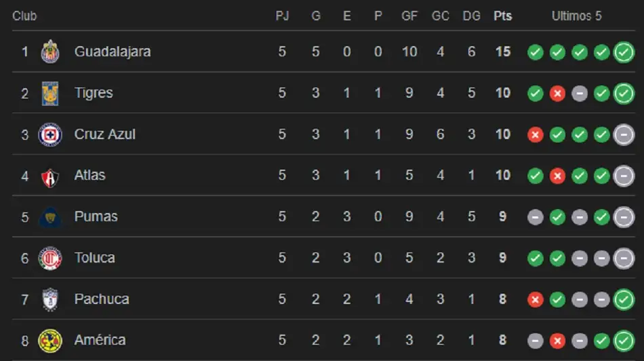Click the Pumas club crest icon
This screenshot has height=361, width=644.
50,217
